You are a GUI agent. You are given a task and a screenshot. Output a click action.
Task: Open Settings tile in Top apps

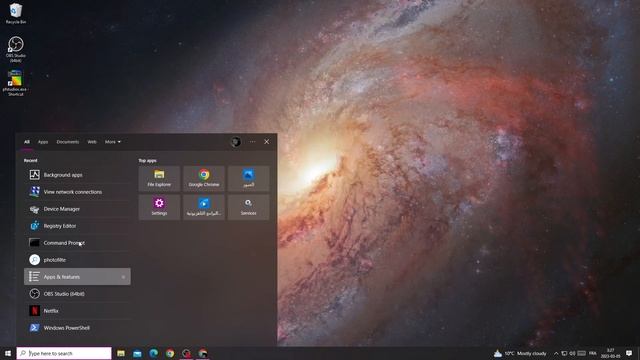click(159, 207)
